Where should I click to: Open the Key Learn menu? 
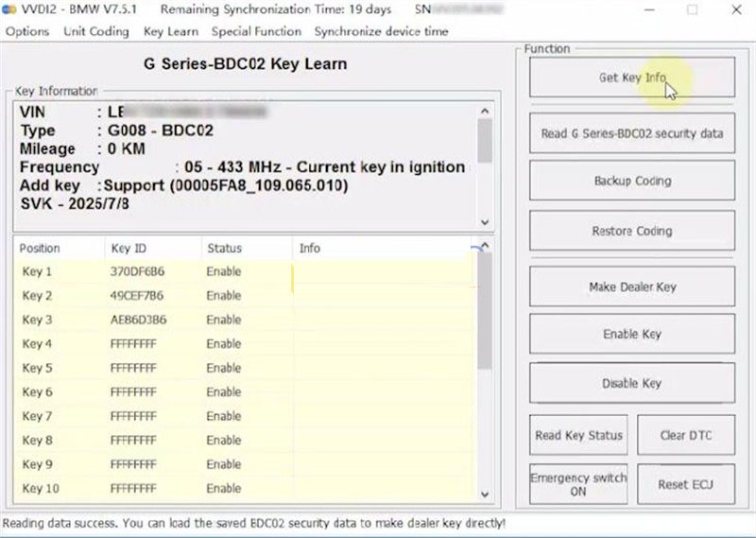171,31
